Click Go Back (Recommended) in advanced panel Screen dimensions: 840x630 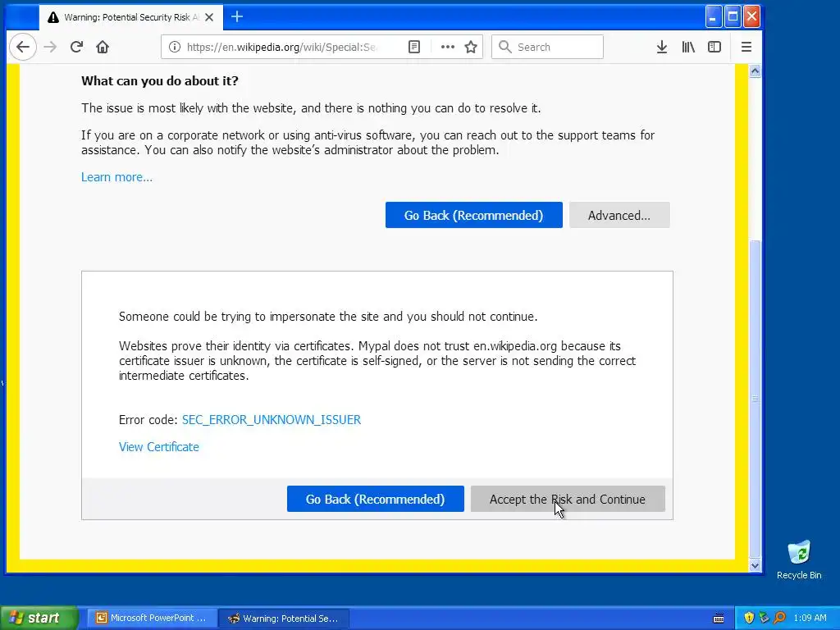pos(375,499)
